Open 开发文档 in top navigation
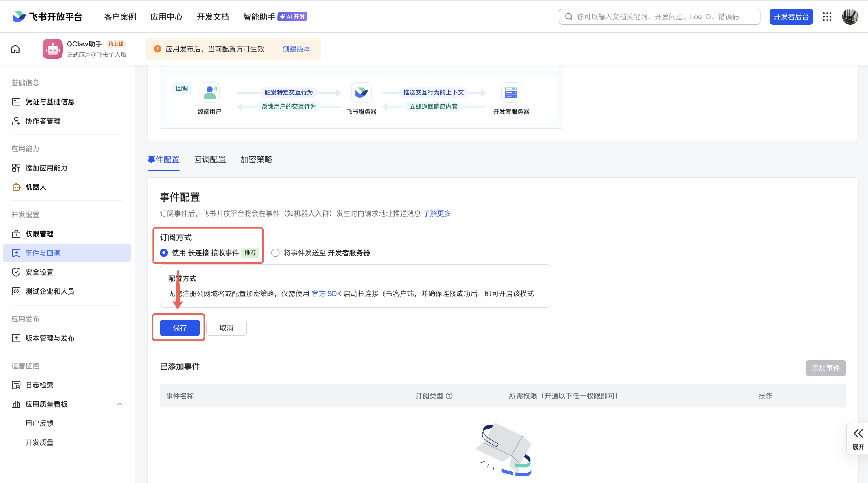This screenshot has width=868, height=483. click(x=213, y=16)
